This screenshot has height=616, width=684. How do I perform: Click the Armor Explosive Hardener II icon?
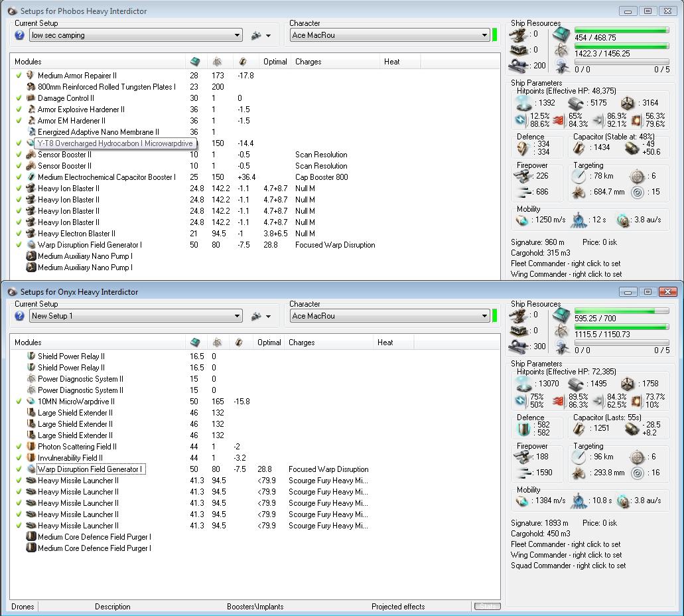(x=31, y=109)
